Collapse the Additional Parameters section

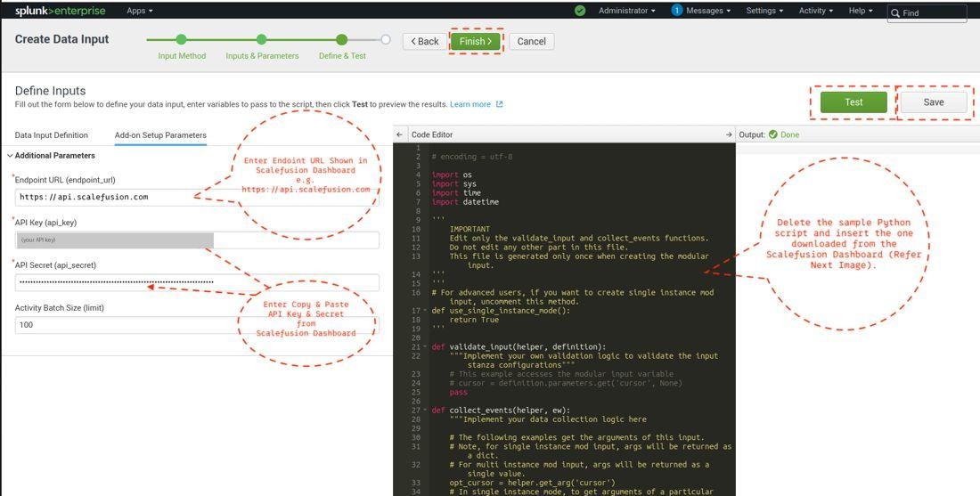pos(10,156)
